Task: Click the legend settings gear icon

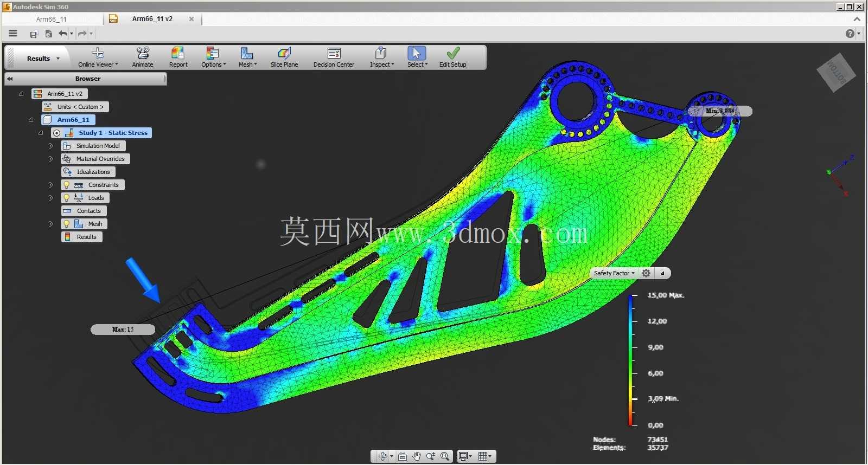Action: click(646, 273)
